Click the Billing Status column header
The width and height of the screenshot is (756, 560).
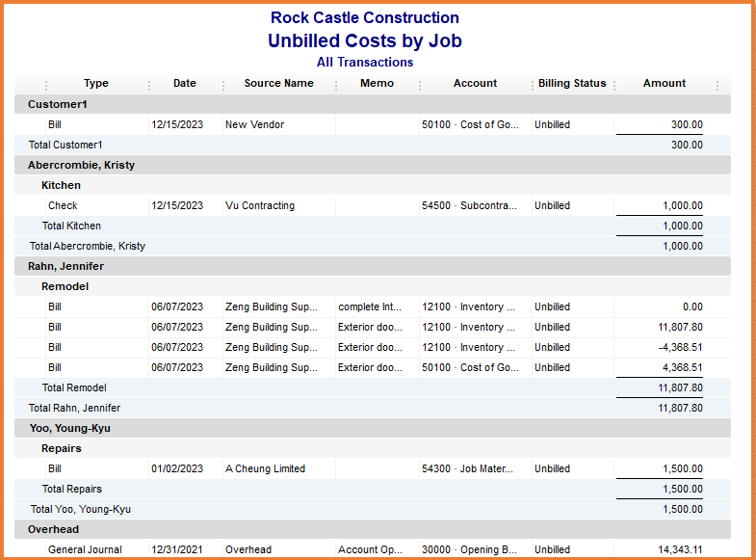pos(572,83)
